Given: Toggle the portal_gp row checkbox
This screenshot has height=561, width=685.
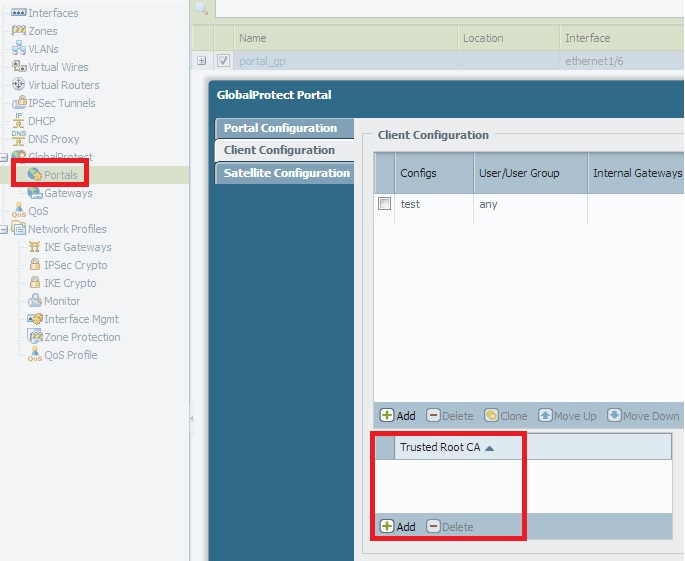Looking at the screenshot, I should 223,60.
